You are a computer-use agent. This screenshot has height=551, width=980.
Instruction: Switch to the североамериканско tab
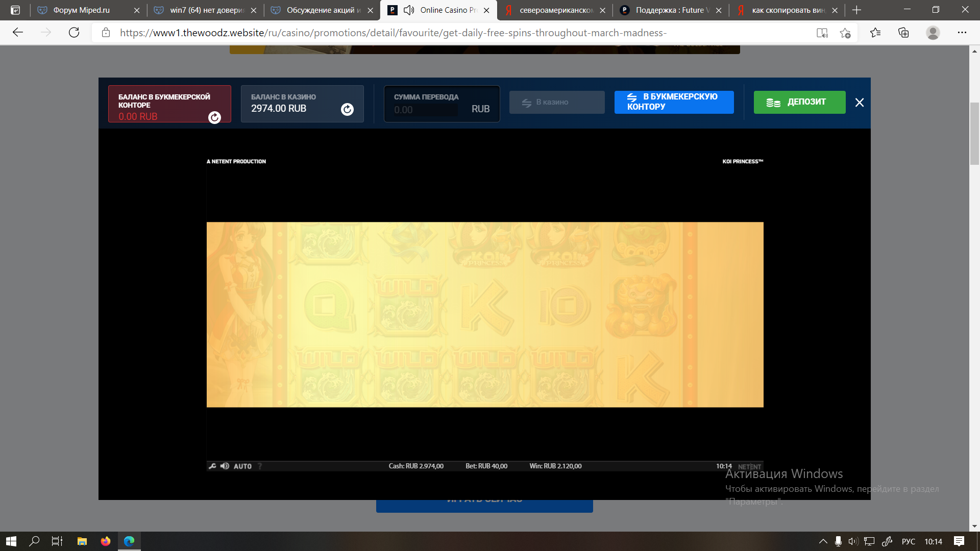[556, 10]
